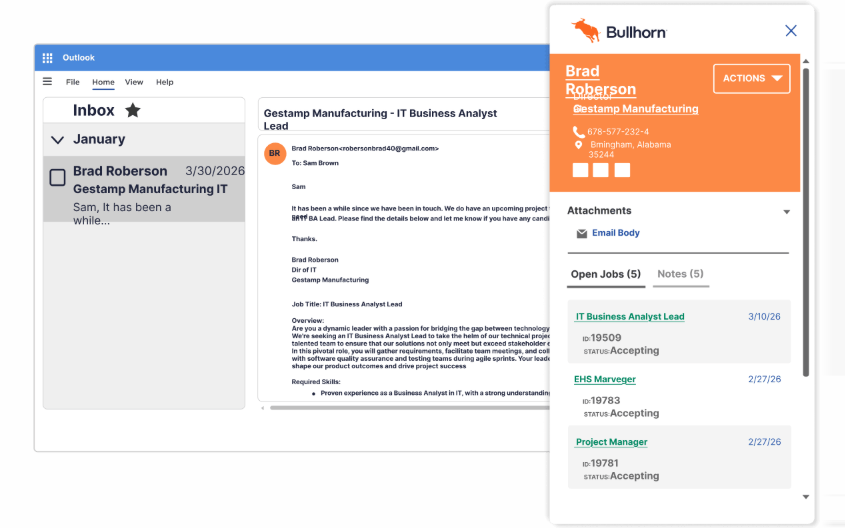Click the second white square icon under address
Screen dimensions: 845x528
tap(601, 170)
